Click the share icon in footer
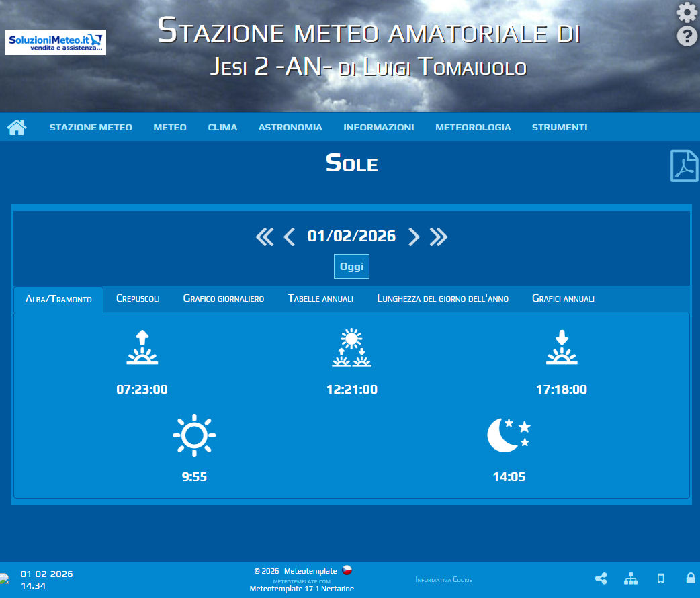Viewport: 700px width, 598px height. tap(601, 579)
